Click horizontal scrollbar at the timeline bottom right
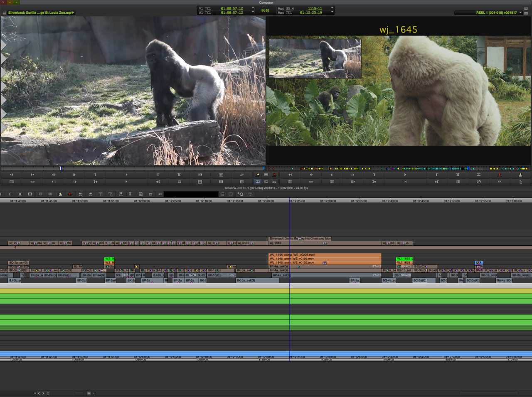This screenshot has height=397, width=532. click(488, 393)
